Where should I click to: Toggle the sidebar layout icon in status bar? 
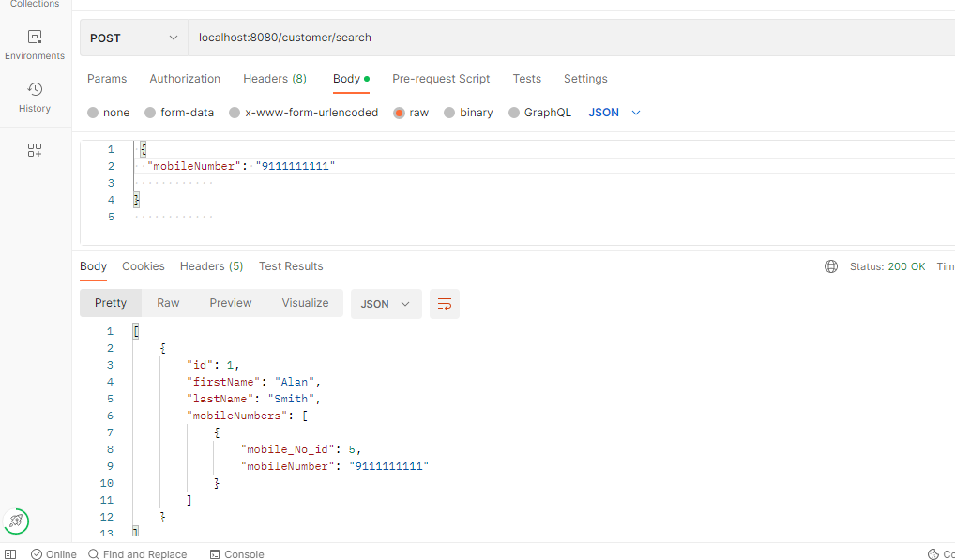[10, 554]
